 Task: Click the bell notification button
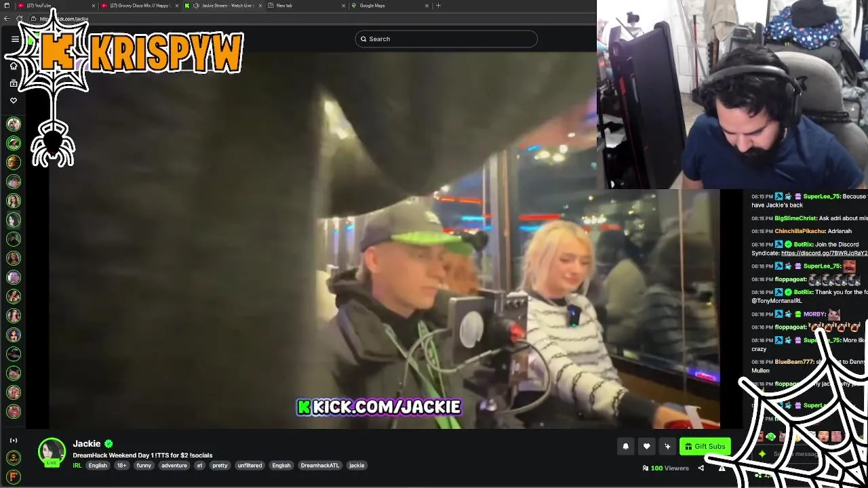point(626,446)
